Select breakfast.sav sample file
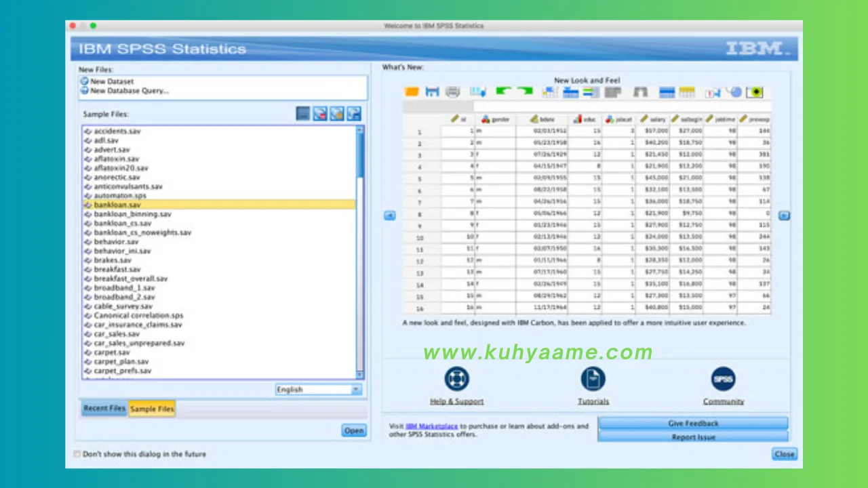Viewport: 868px width, 488px height. pos(218,269)
